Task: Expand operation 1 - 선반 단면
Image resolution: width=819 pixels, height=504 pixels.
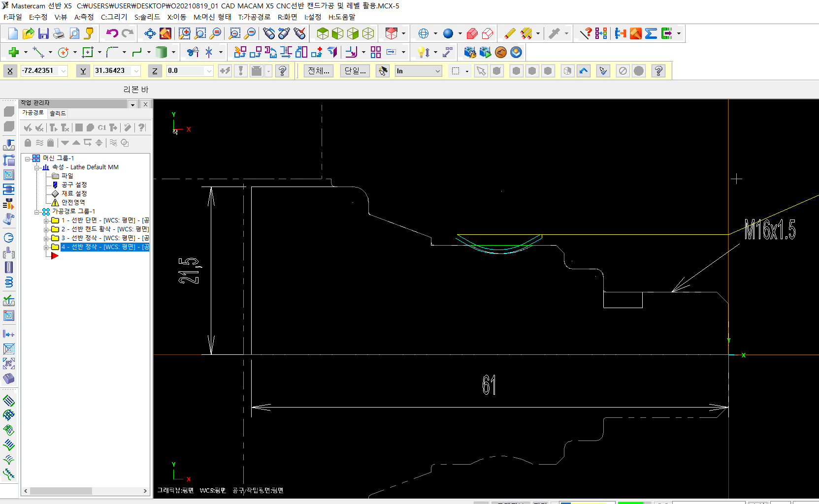Action: (46, 220)
